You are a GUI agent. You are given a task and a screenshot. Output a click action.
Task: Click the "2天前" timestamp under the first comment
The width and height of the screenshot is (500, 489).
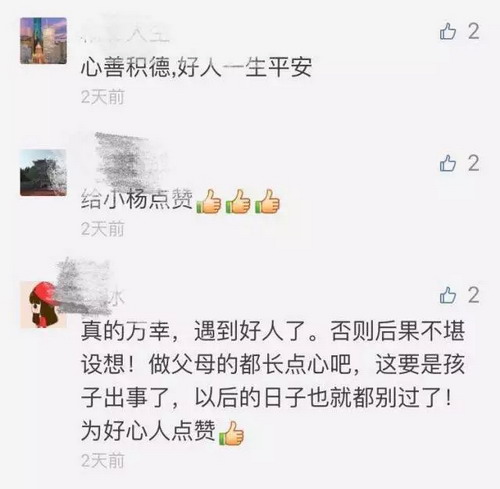pos(103,97)
